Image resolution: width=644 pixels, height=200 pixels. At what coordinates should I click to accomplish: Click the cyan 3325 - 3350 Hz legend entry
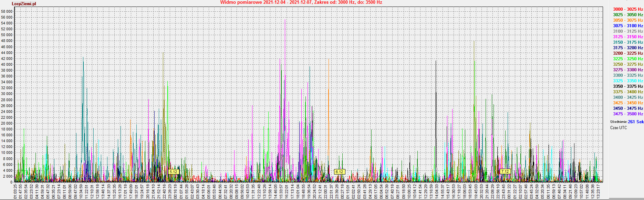tap(628, 81)
